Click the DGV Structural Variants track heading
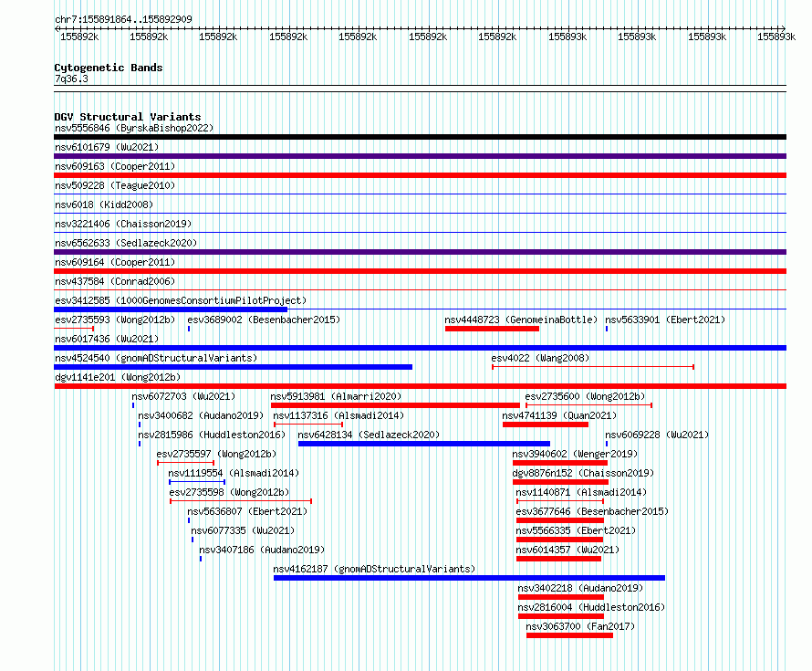The height and width of the screenshot is (671, 812). point(128,117)
